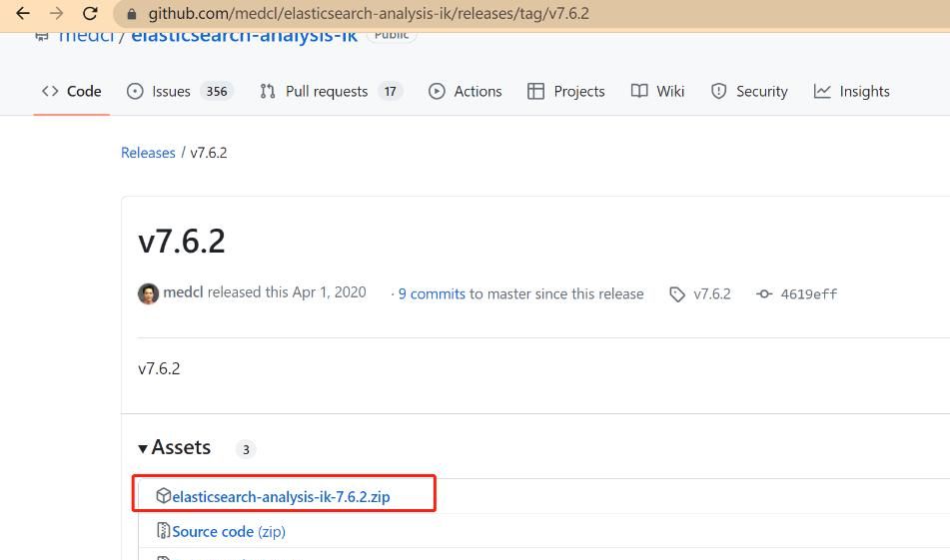Screen dimensions: 950x560
Task: Click the Projects table icon
Action: 535,92
